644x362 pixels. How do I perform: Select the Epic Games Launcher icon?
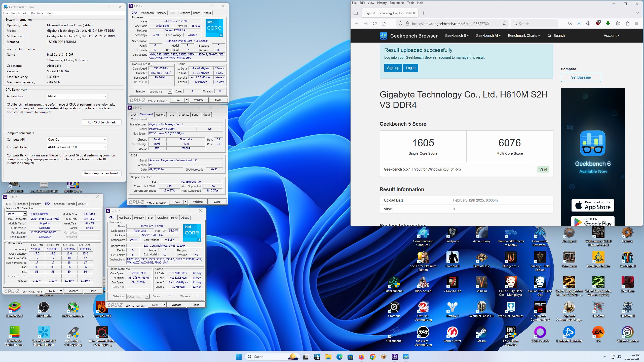click(511, 336)
